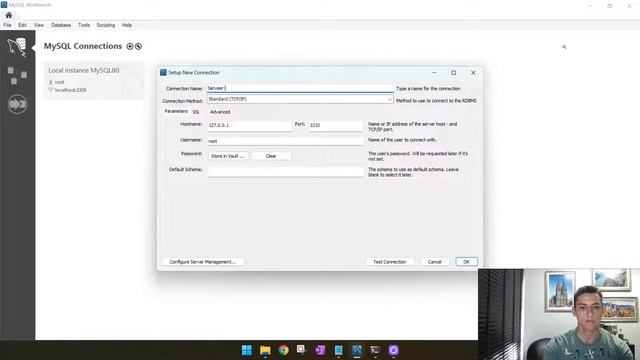
Task: Click the Hostname input field
Action: click(249, 125)
